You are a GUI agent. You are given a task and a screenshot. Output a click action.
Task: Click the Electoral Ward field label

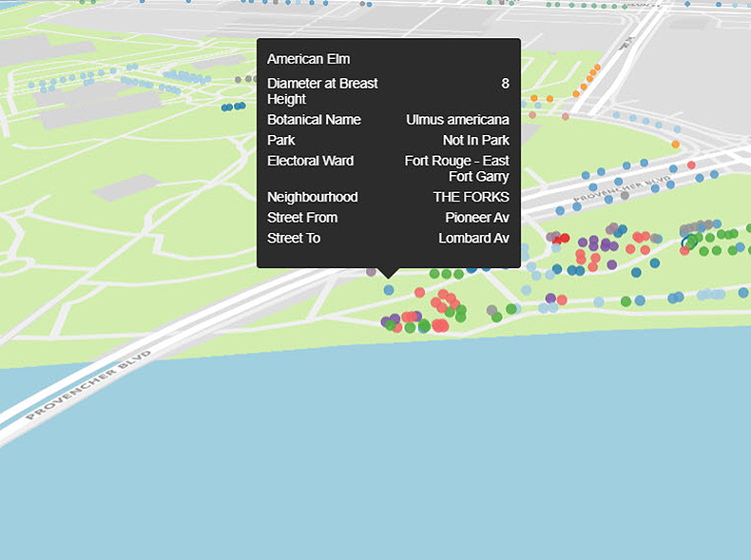[x=310, y=161]
